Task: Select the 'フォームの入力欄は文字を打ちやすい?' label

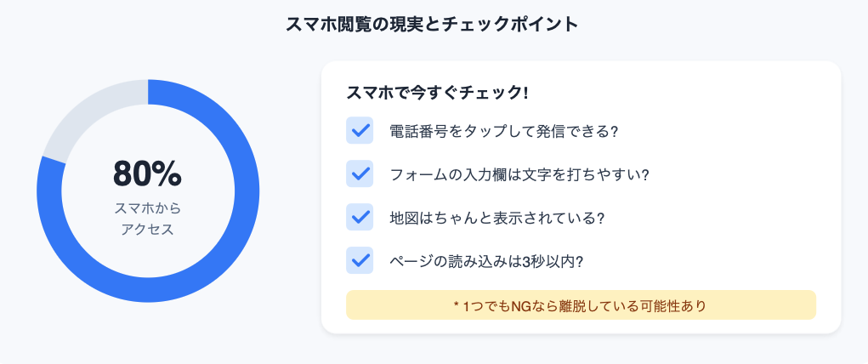Action: point(519,174)
